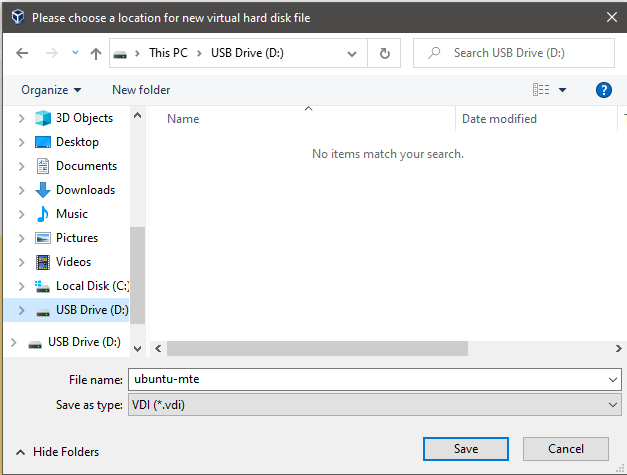Select Desktop in navigation pane
Screen dimensions: 627x475
click(x=77, y=142)
